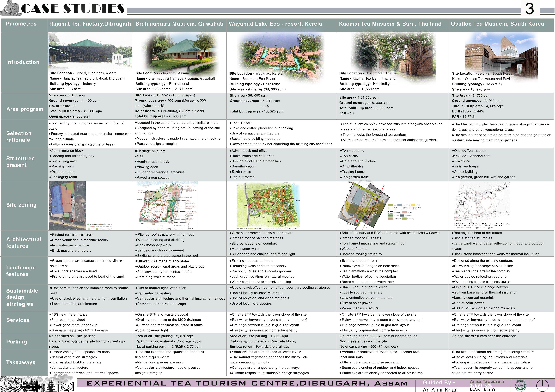Select 'Viewing deck' bullet
555x392 pixels.
[x=146, y=167]
